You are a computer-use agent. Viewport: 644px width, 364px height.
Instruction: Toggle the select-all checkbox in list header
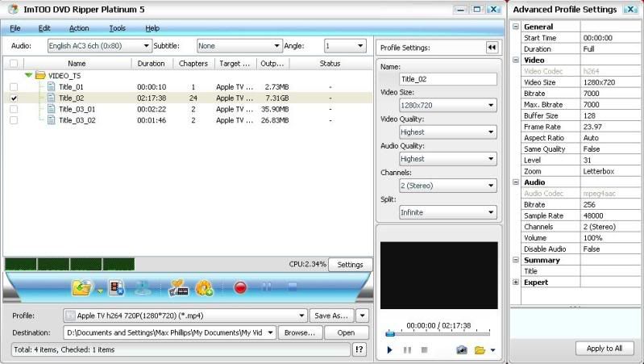[x=14, y=63]
